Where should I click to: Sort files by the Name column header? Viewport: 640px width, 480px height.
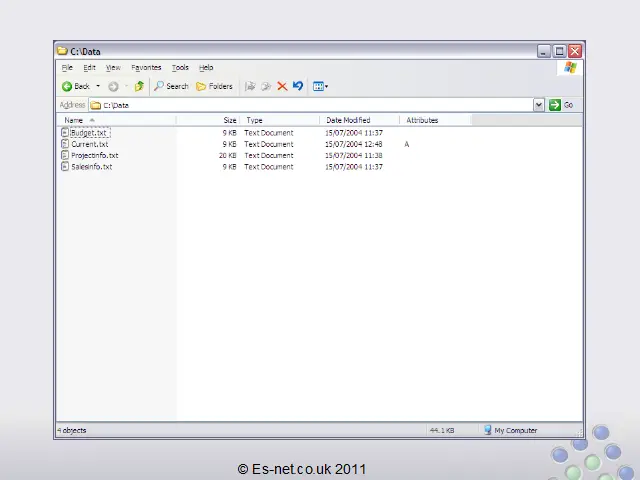click(x=74, y=120)
